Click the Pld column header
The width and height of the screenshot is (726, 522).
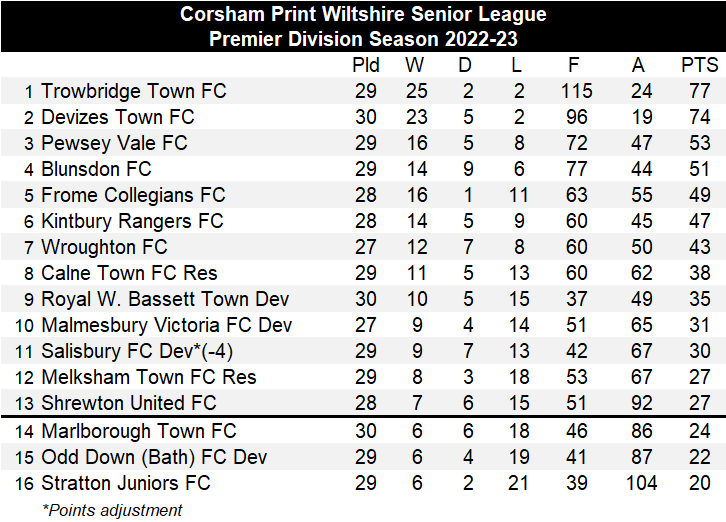pos(366,65)
